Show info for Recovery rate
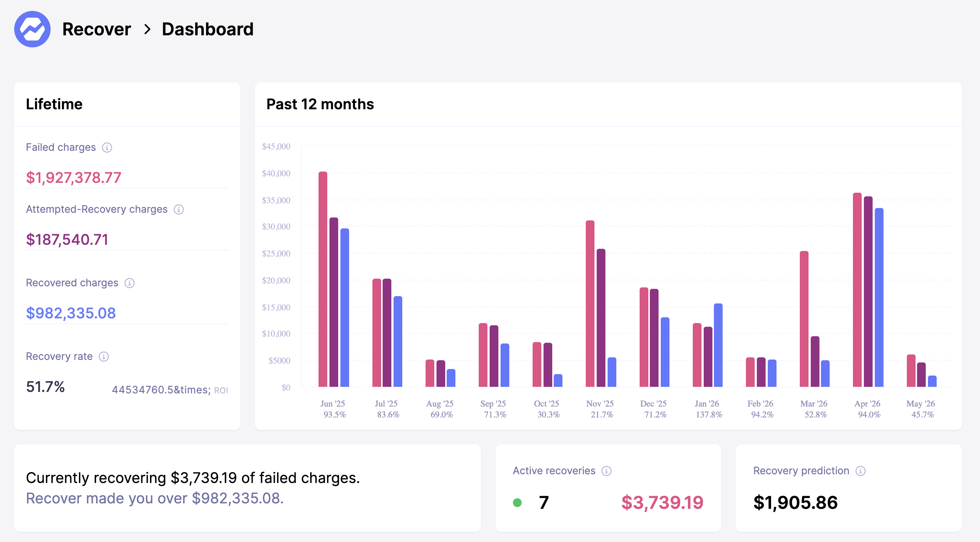 103,356
